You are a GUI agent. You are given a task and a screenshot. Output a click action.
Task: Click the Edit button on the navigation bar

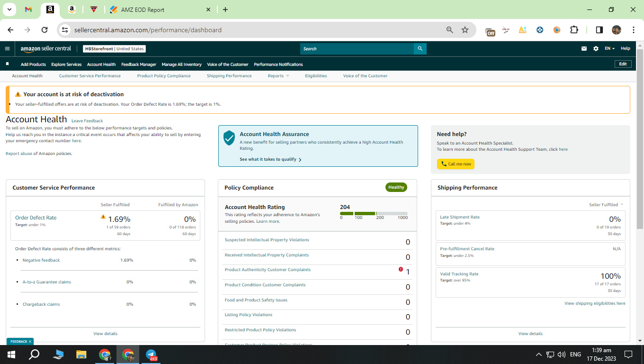click(x=623, y=64)
